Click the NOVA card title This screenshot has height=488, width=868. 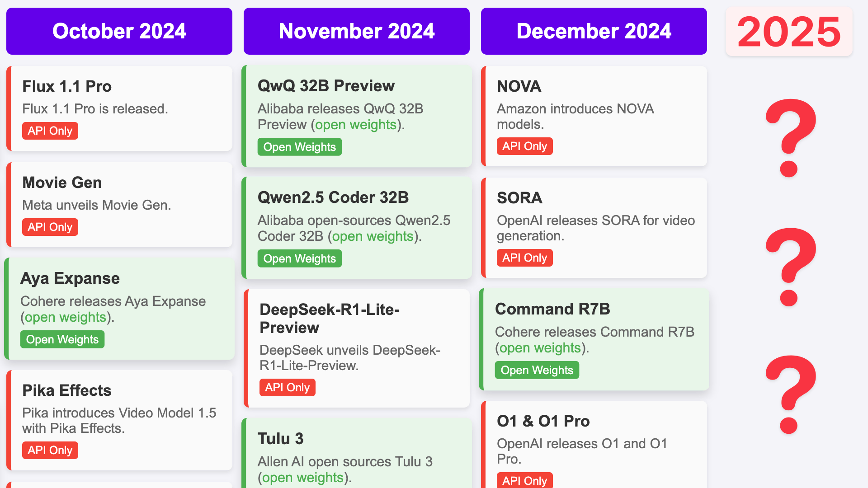pos(519,86)
